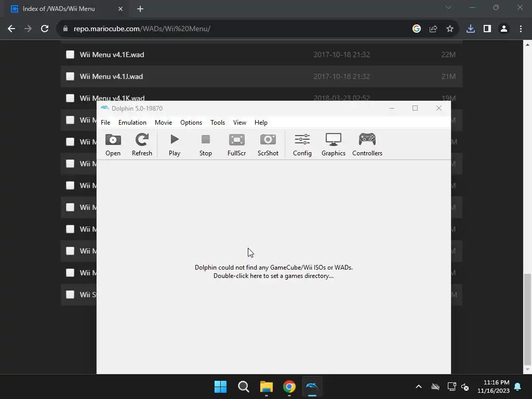Click the set games directory message
Viewport: 532px width, 399px height.
point(273,271)
